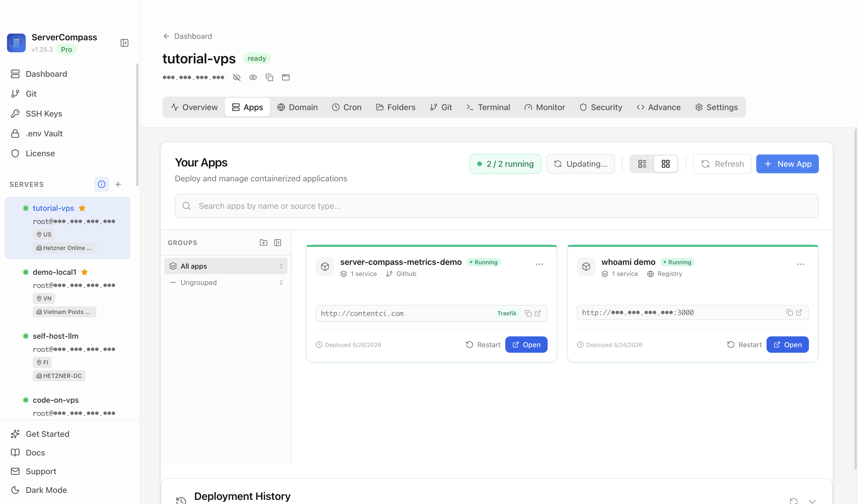The height and width of the screenshot is (504, 858).
Task: Click the Updating button
Action: point(580,164)
